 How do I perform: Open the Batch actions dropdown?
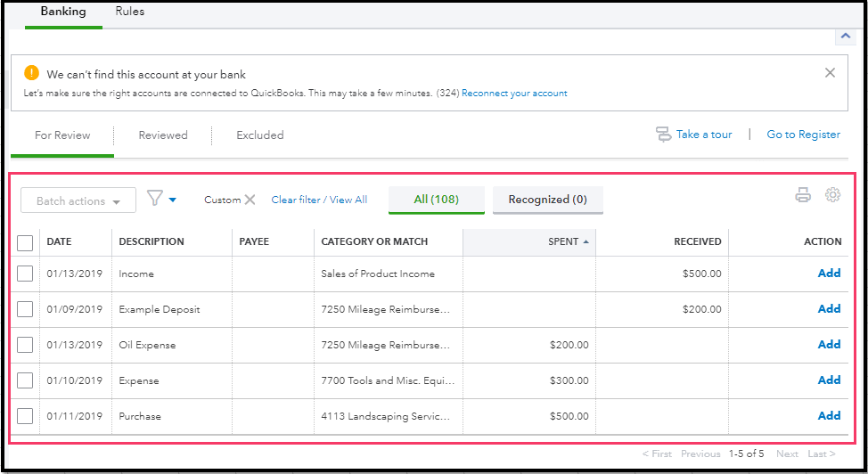tap(78, 200)
